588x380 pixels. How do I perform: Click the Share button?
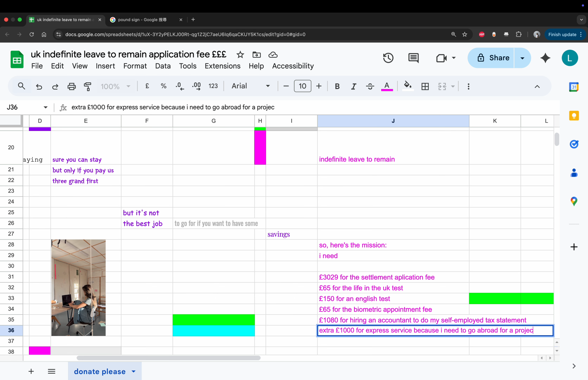tap(493, 58)
